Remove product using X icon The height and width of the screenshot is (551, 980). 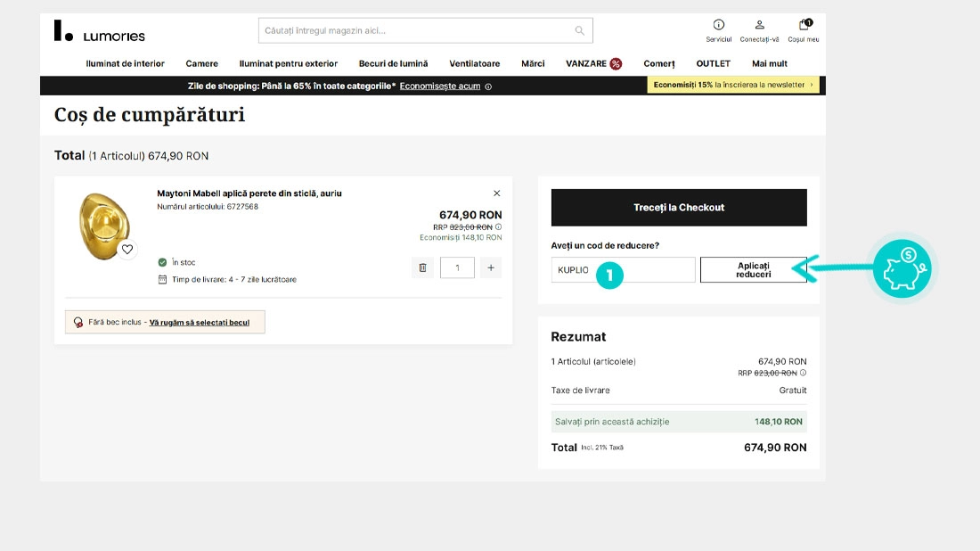click(497, 193)
